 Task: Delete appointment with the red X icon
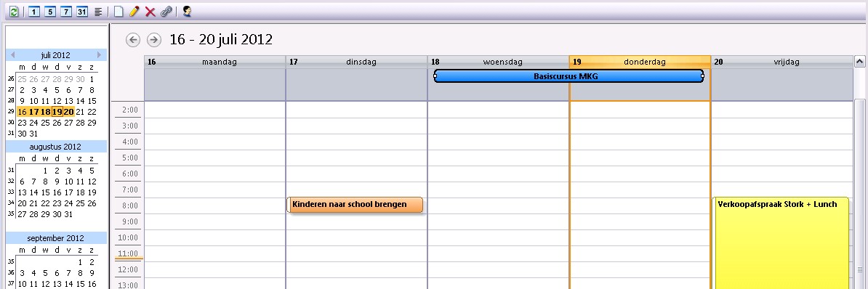150,11
